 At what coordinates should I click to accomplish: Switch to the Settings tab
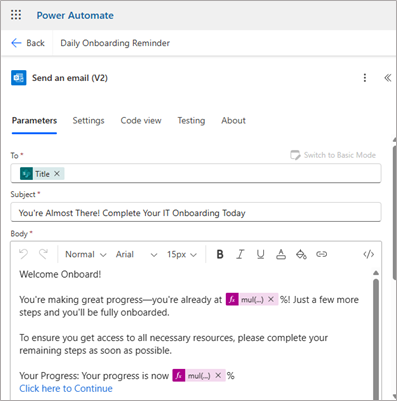pyautogui.click(x=88, y=120)
